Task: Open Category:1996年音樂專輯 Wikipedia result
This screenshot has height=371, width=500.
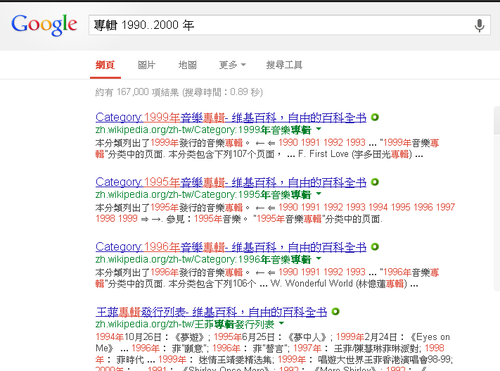Action: (x=231, y=247)
